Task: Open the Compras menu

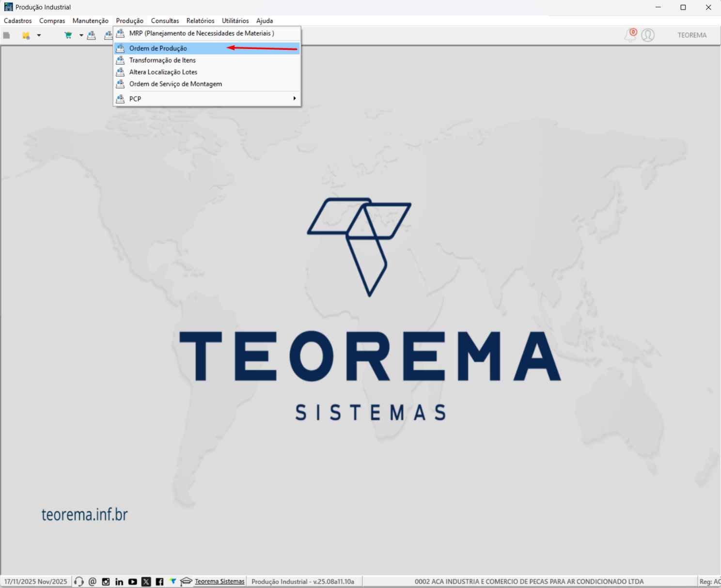Action: tap(52, 21)
